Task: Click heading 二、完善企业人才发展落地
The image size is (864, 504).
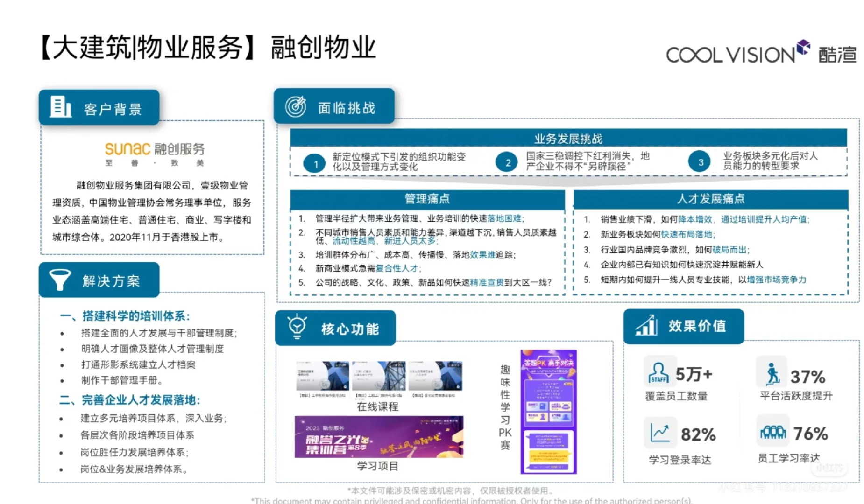Action: tap(130, 400)
